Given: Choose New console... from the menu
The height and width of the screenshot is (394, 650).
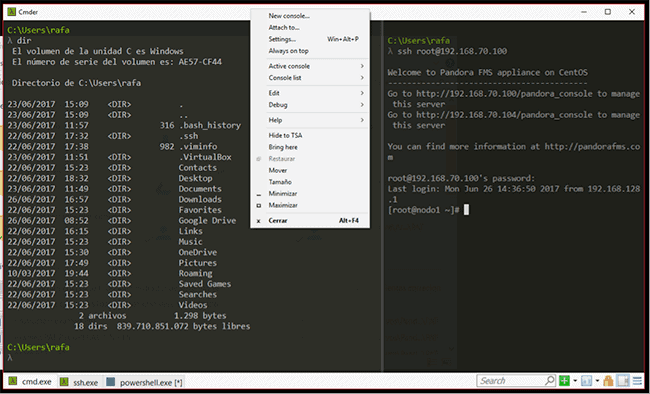Looking at the screenshot, I should pos(310,16).
